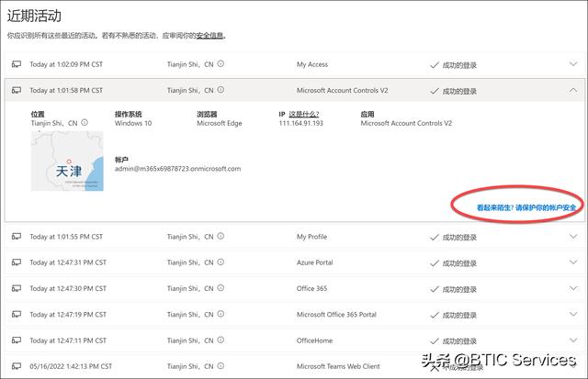Expand the Azure Portal activity row
Screen dimensions: 588x379
[573, 262]
